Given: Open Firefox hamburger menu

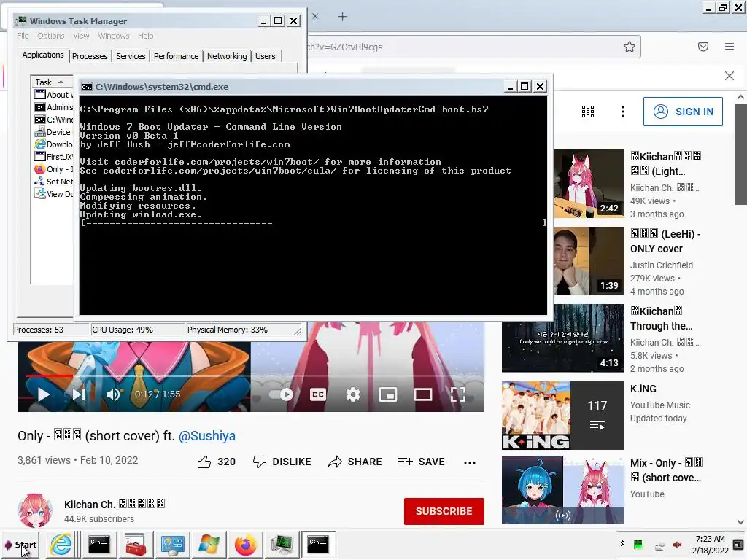Looking at the screenshot, I should coord(729,47).
